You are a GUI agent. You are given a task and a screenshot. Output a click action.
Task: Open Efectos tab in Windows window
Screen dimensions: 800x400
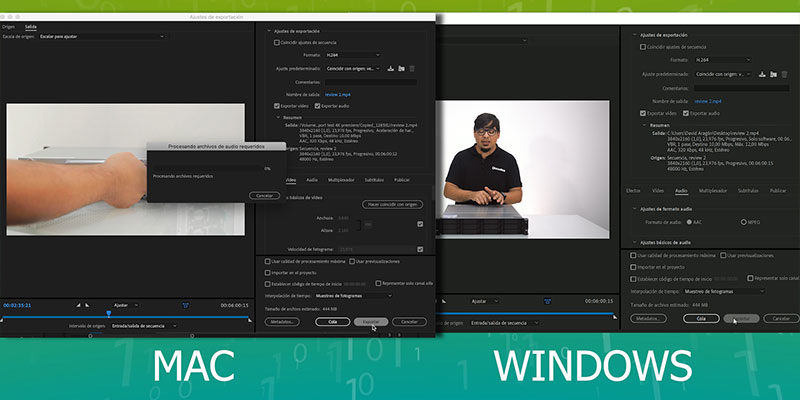click(x=633, y=191)
